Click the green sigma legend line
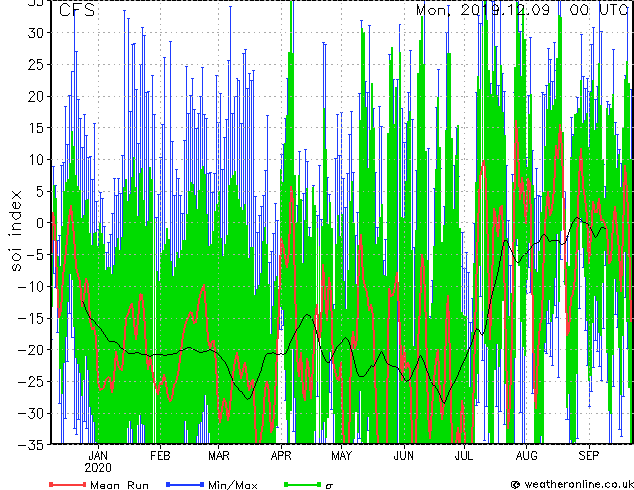 [x=302, y=484]
